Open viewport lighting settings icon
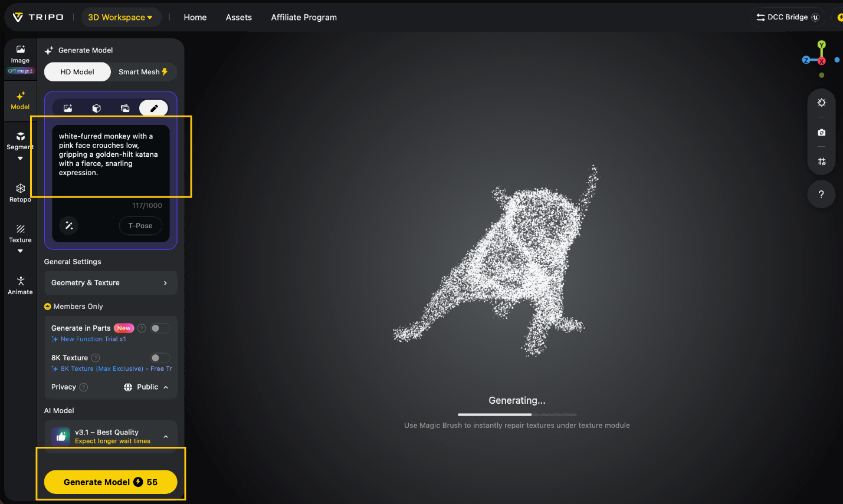The image size is (843, 504). pos(821,103)
